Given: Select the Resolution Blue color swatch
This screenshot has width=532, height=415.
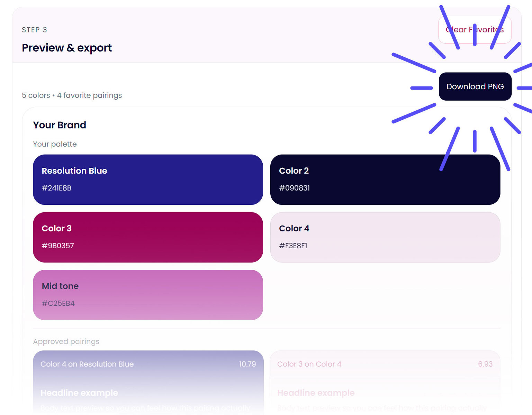Looking at the screenshot, I should 148,179.
